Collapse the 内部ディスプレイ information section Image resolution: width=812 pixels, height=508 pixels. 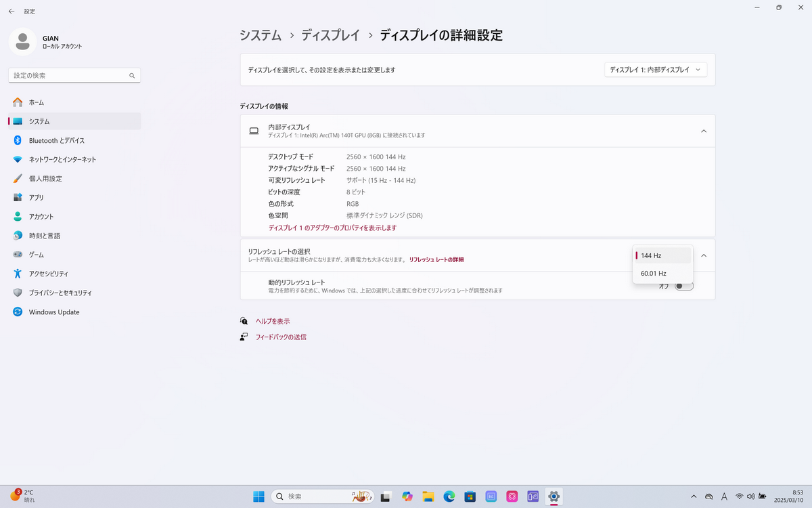[x=703, y=131]
